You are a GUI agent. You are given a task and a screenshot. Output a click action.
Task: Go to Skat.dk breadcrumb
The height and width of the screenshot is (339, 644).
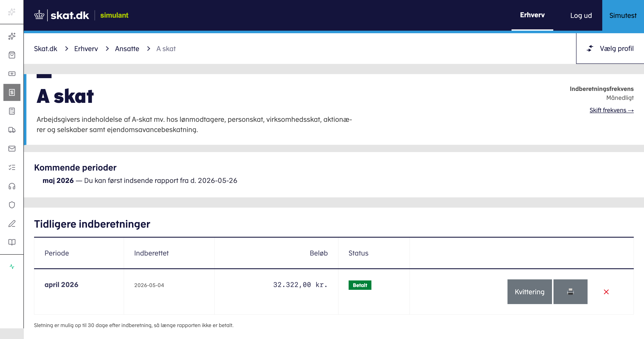[46, 49]
